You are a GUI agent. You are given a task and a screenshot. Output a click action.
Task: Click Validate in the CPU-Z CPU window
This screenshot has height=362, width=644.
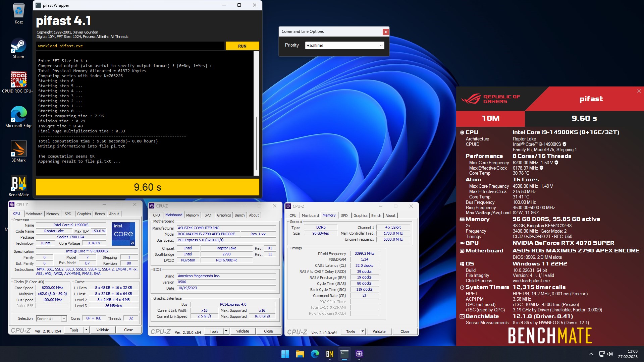(103, 330)
